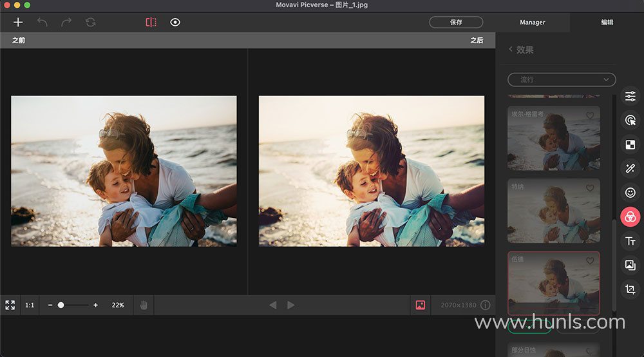Viewport: 644px width, 357px height.
Task: Click the zoom slider handle
Action: (x=61, y=305)
